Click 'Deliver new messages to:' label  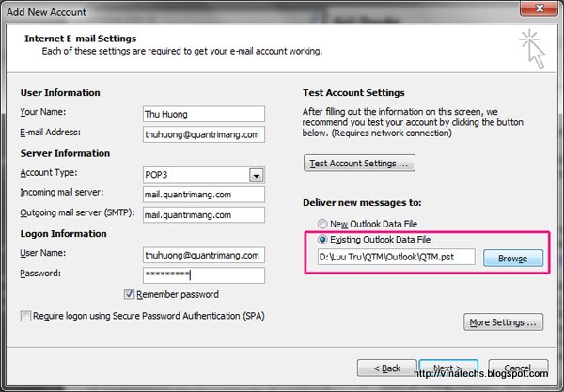[362, 203]
